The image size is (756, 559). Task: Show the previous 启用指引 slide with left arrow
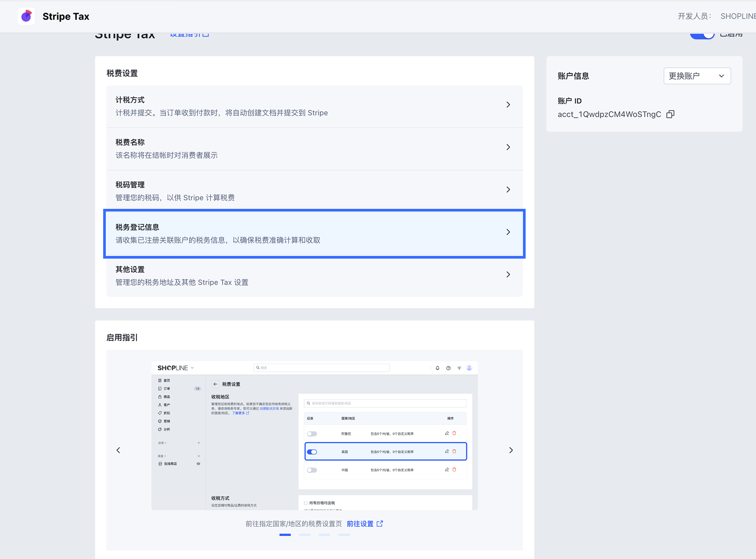(x=118, y=450)
